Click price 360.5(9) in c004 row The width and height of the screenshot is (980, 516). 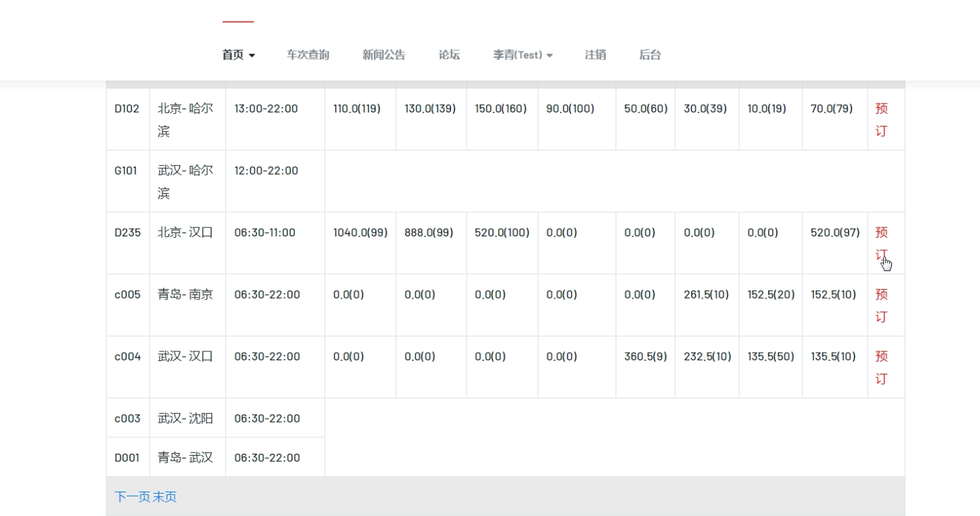[645, 356]
